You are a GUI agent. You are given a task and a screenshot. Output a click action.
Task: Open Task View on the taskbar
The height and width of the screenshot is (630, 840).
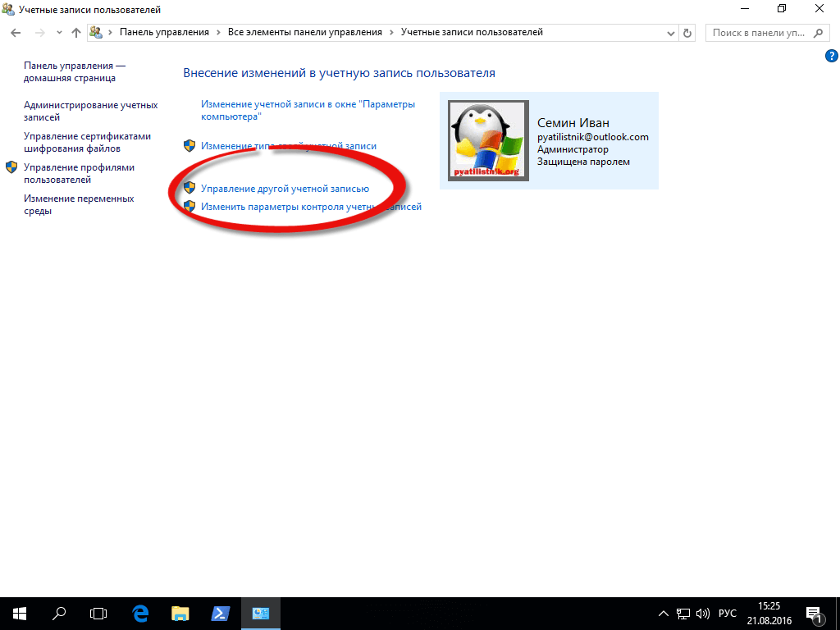click(x=98, y=613)
